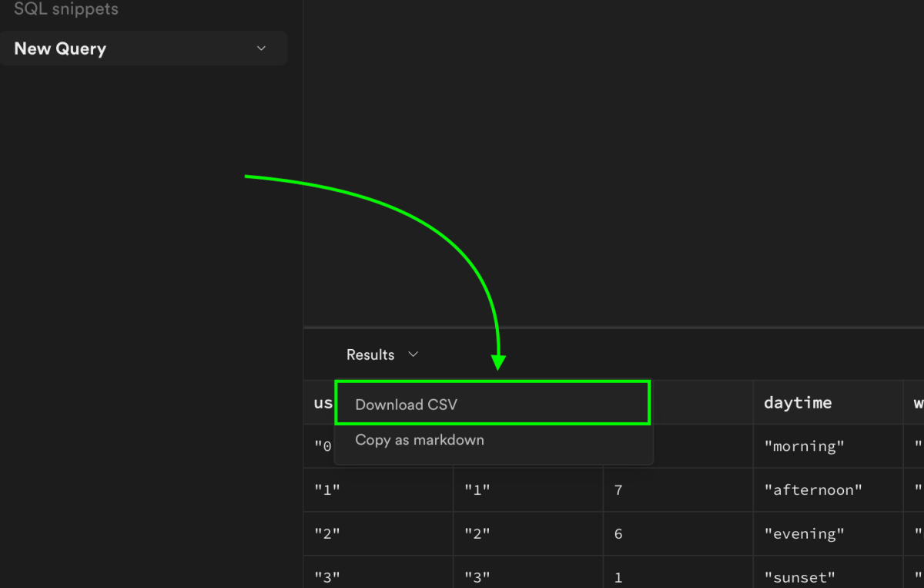This screenshot has width=924, height=588.
Task: Select Download CSV from the Results menu
Action: (493, 404)
